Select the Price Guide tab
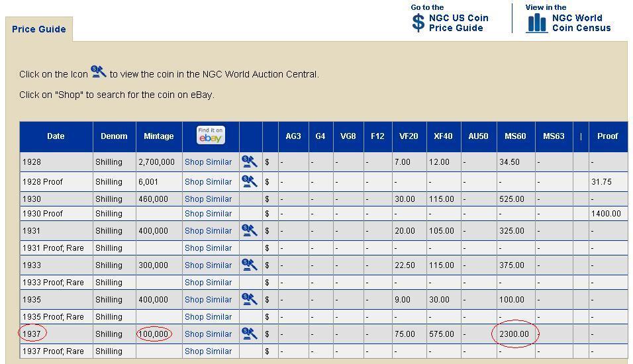633x364 pixels. tap(39, 29)
